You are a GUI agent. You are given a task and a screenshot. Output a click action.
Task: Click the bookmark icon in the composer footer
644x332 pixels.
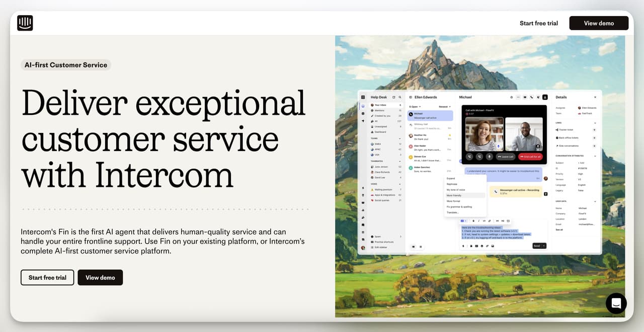pos(471,246)
